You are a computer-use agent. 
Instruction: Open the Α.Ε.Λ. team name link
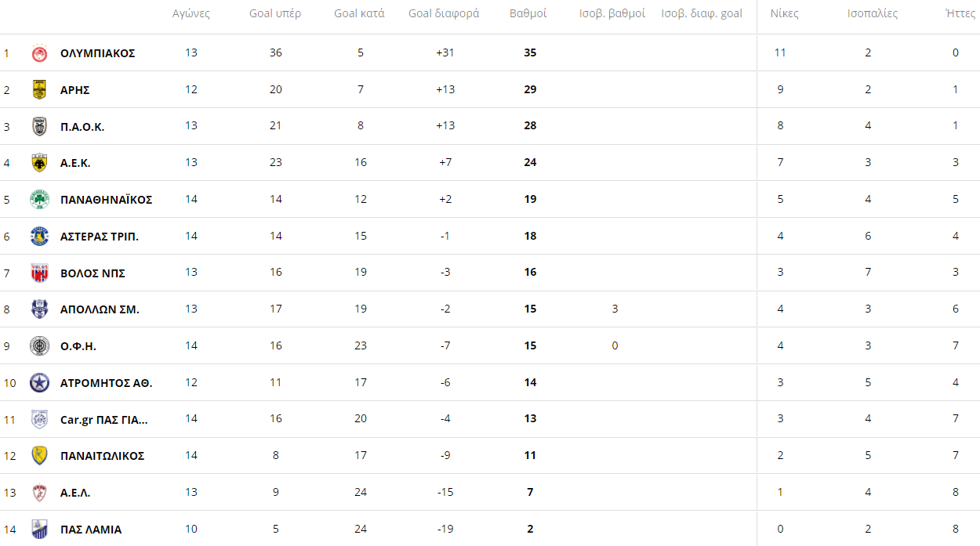(75, 493)
